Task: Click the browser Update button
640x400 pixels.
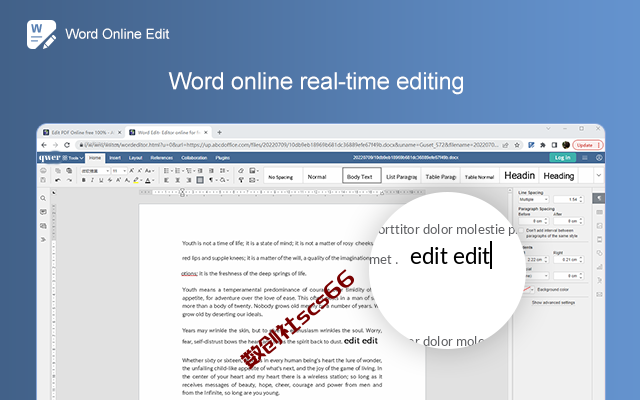Action: (x=588, y=145)
